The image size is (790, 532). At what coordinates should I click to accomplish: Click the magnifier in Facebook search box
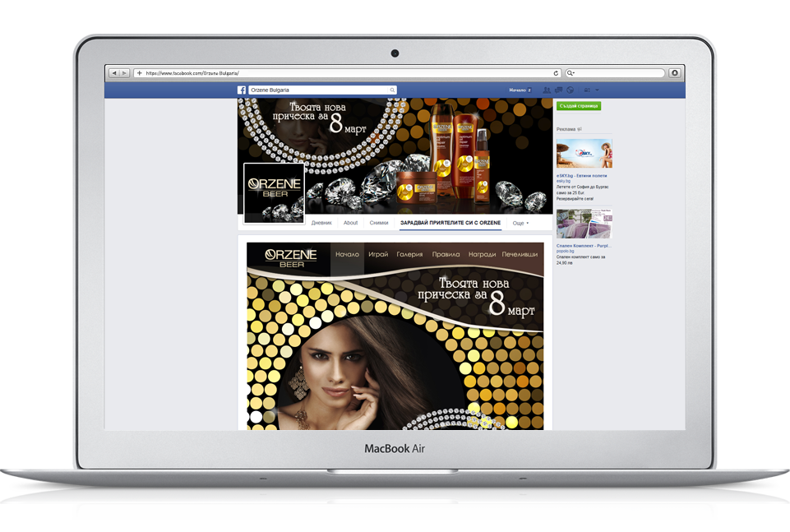click(x=392, y=90)
